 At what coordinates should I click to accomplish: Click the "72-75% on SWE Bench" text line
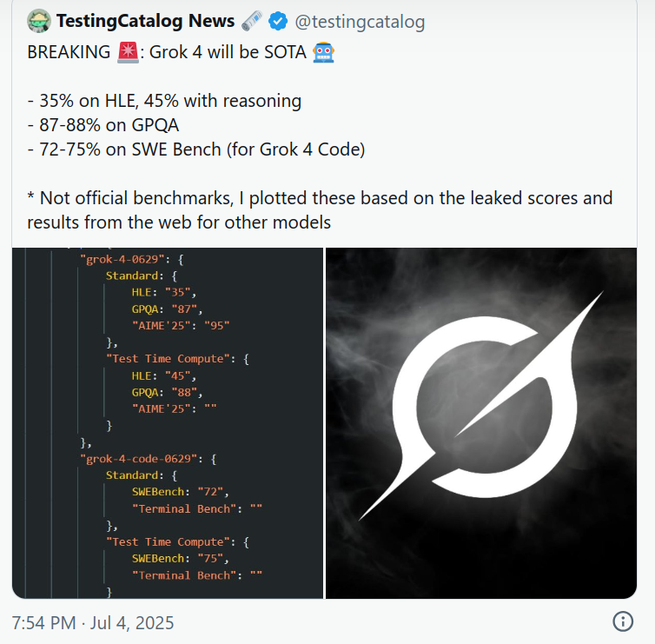coord(195,149)
